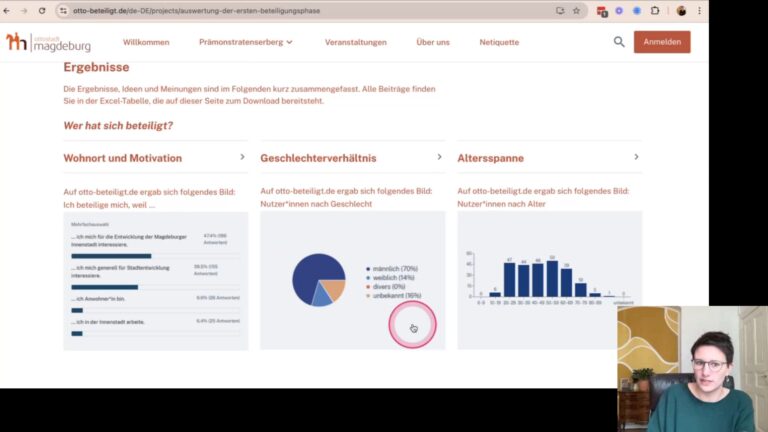Click the Anmelden button
This screenshot has height=432, width=768.
[662, 42]
